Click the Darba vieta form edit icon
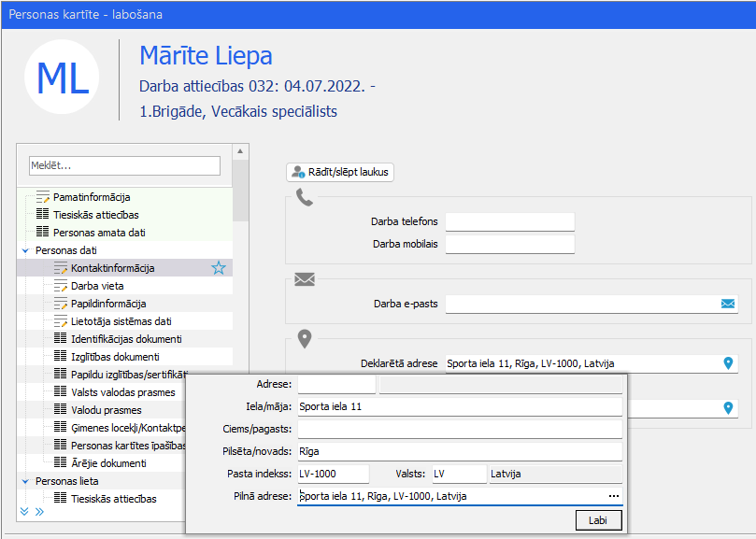756x539 pixels. pos(60,286)
